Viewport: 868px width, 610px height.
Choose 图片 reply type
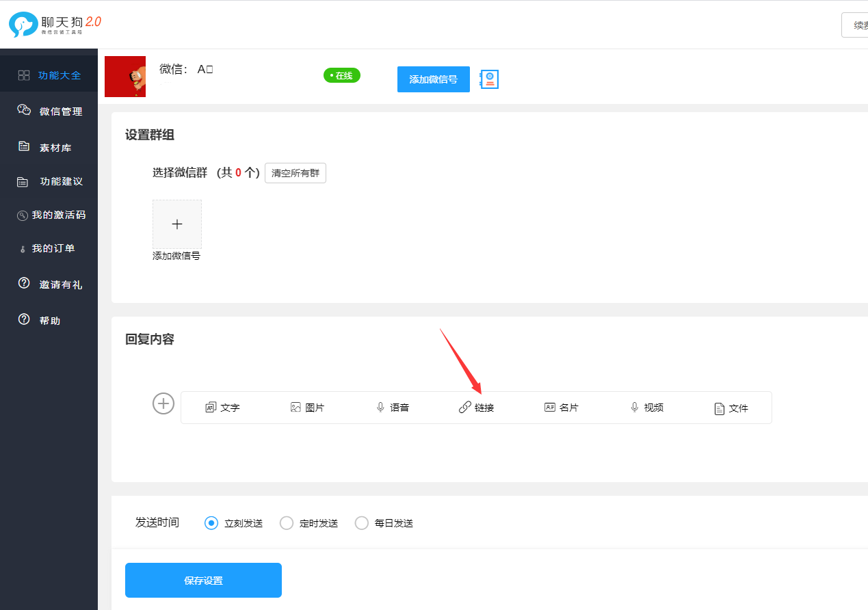307,408
